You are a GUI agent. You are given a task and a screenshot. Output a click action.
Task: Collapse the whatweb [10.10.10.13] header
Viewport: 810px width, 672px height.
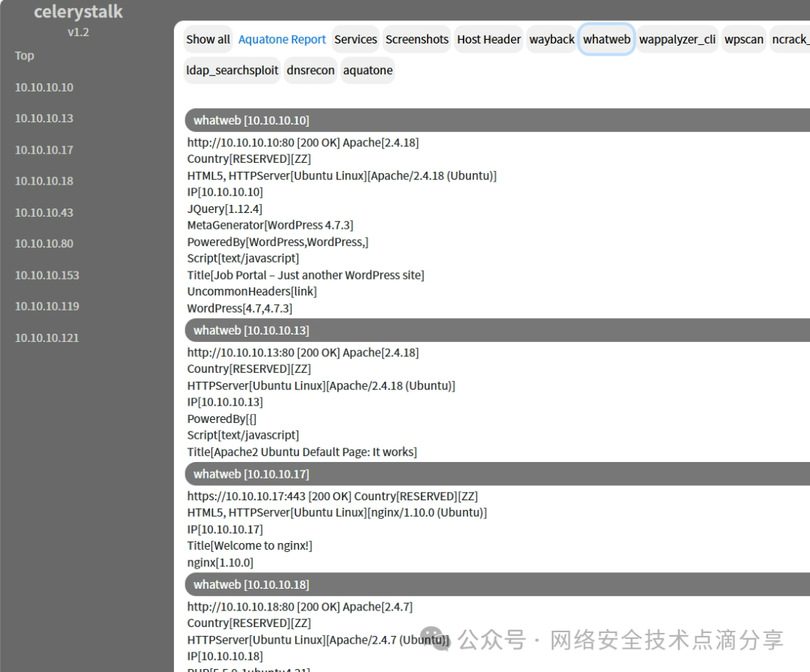[497, 330]
